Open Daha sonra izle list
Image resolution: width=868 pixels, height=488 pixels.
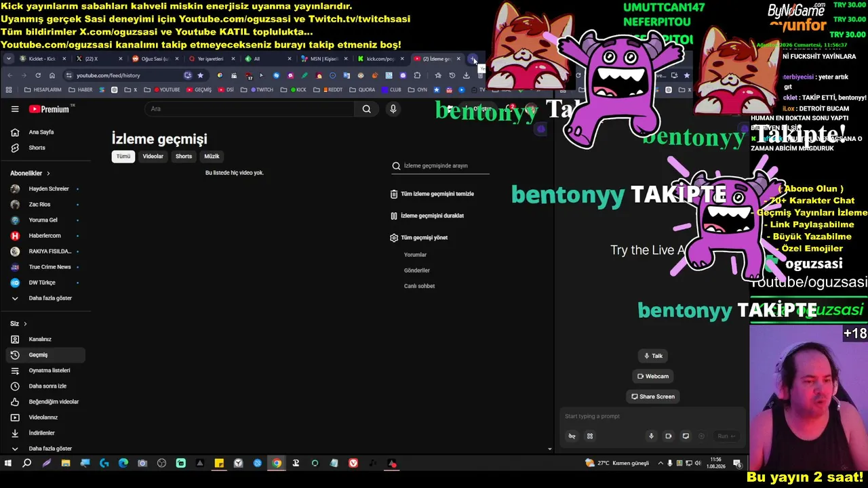[46, 386]
